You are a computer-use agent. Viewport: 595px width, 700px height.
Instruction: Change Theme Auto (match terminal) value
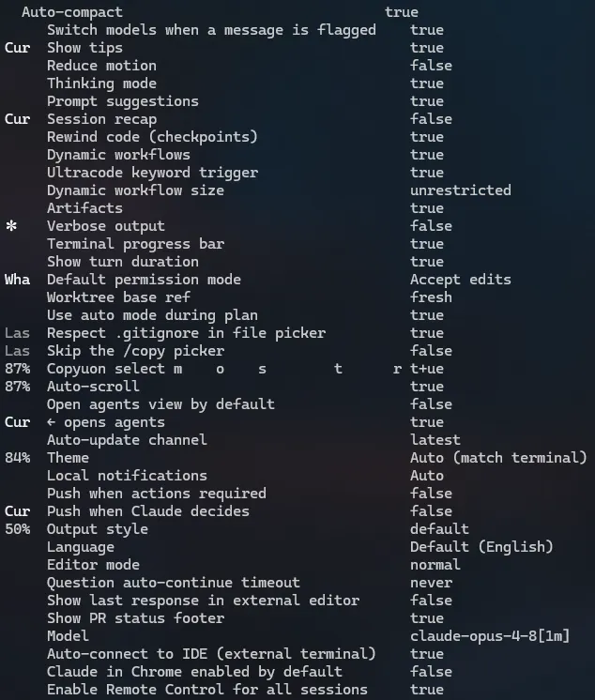tap(498, 458)
